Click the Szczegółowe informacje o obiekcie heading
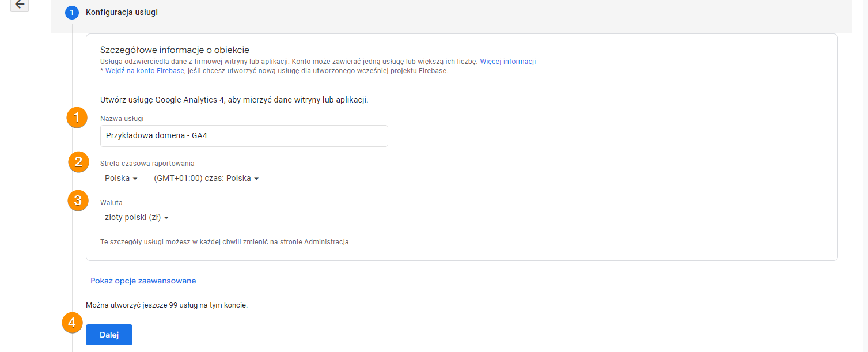Image resolution: width=868 pixels, height=352 pixels. [x=175, y=50]
